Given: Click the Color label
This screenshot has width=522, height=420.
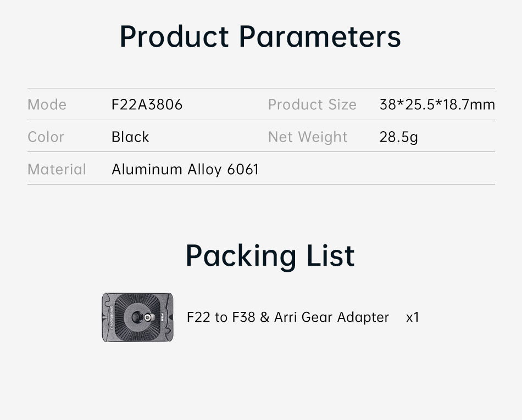Looking at the screenshot, I should click(46, 137).
